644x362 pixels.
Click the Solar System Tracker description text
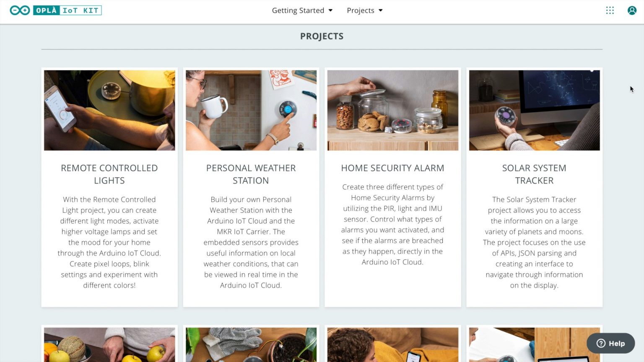click(x=534, y=242)
